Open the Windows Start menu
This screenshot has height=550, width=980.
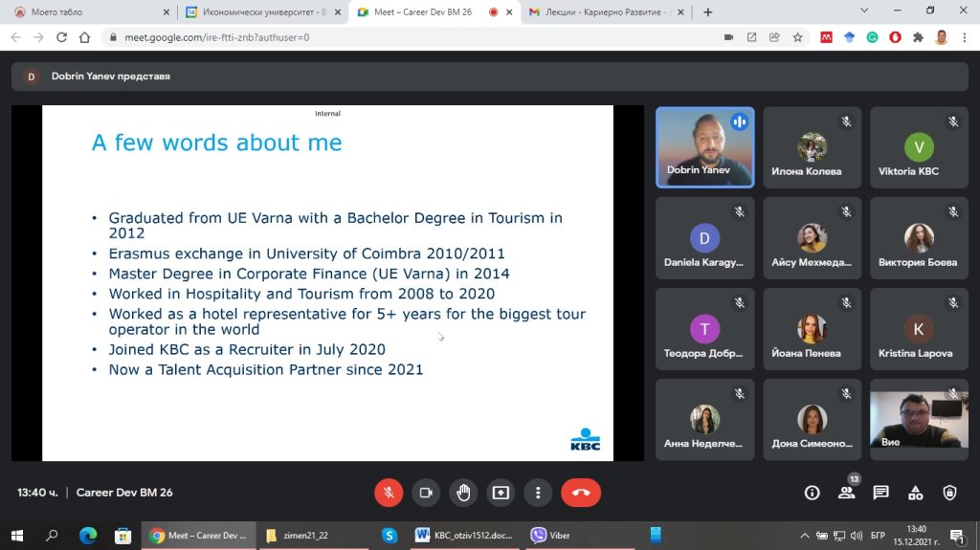pyautogui.click(x=17, y=536)
